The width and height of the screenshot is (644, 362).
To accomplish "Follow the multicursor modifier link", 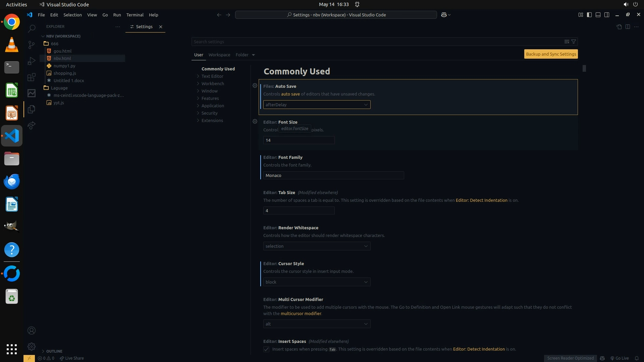I will coord(301,313).
